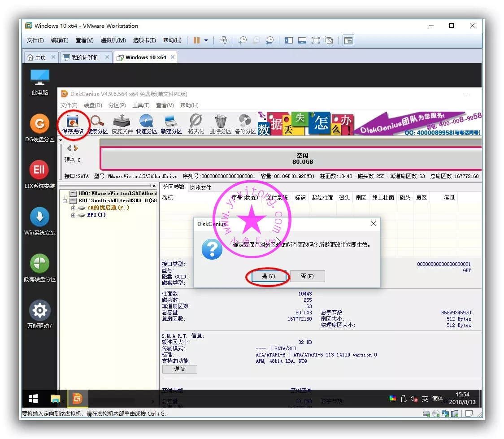
Task: Open 此电脑 desktop icon
Action: [x=40, y=83]
